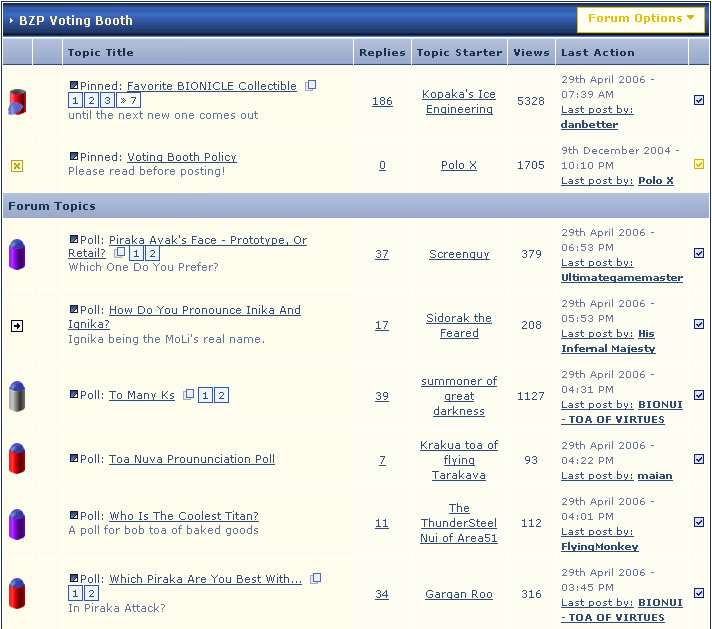Open Who Is The Coolest Titan poll
712x629 pixels.
(x=184, y=516)
